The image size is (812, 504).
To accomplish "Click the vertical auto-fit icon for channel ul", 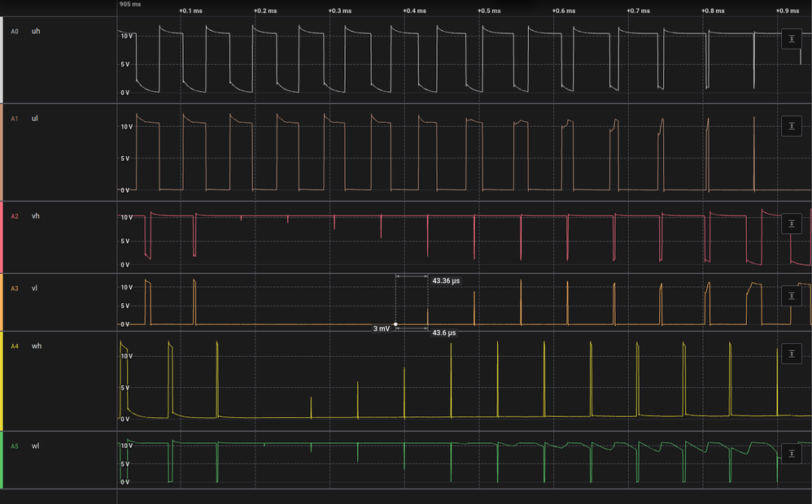I will [x=792, y=126].
